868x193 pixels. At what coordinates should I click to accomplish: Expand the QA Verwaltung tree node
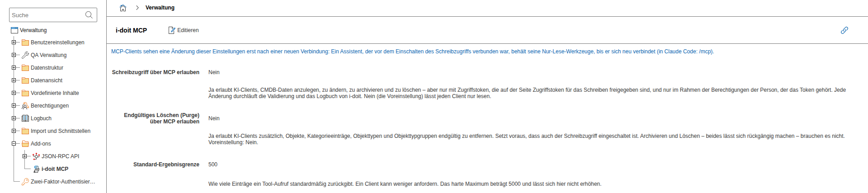(14, 55)
